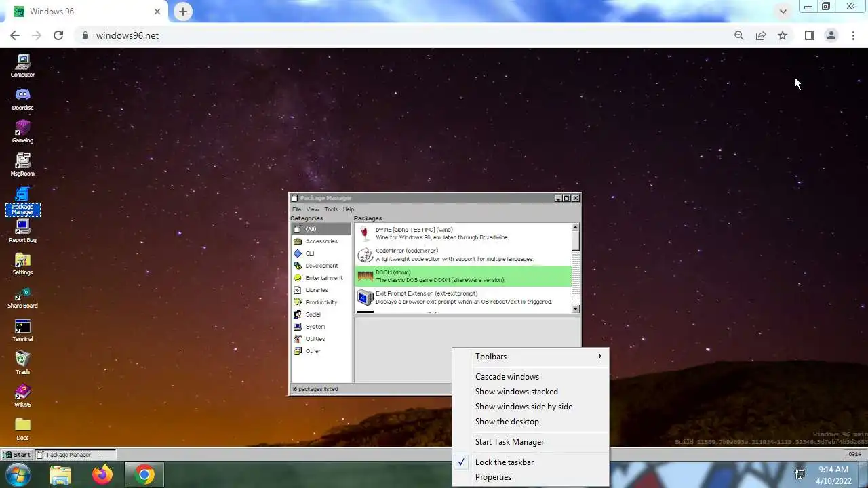868x488 pixels.
Task: Toggle the browser side panel icon
Action: [809, 35]
